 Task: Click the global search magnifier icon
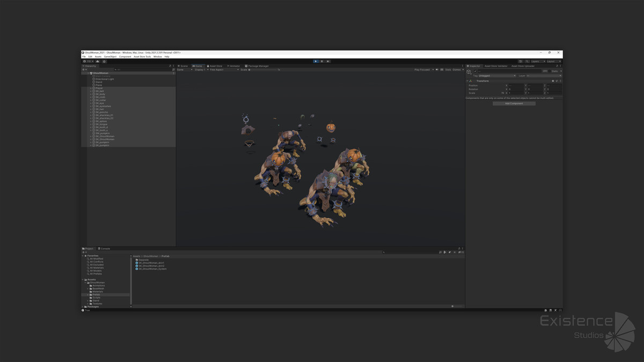tap(527, 61)
